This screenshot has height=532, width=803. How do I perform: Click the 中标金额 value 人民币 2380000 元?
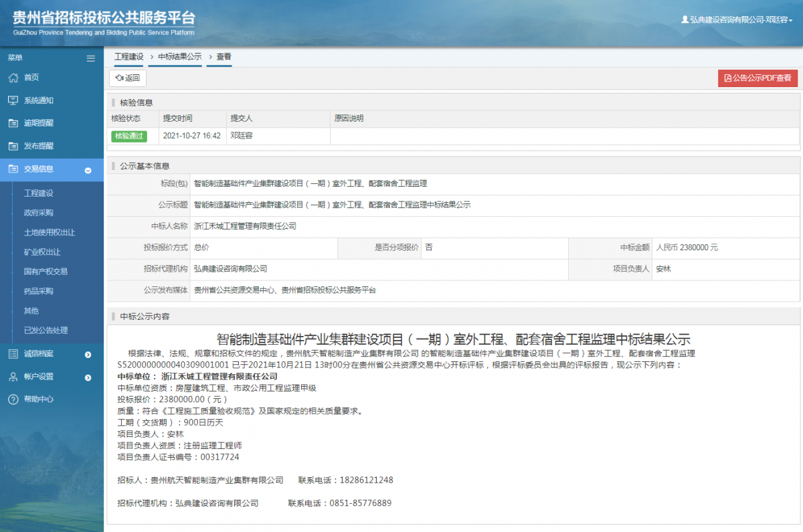(x=687, y=248)
